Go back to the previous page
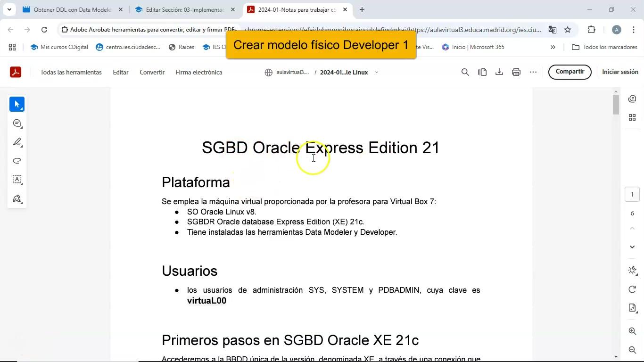This screenshot has width=644, height=362. tap(10, 30)
